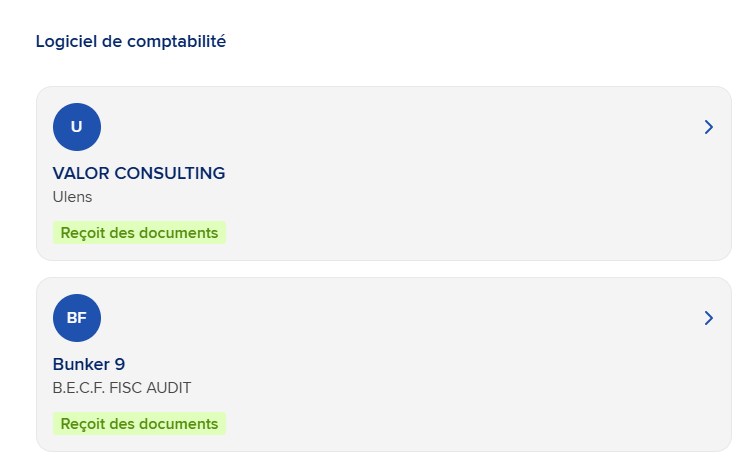Screen dimensions: 741x462
Task: Click the green status label under B.E.C.F. FISC AUDIT
Action: [139, 424]
